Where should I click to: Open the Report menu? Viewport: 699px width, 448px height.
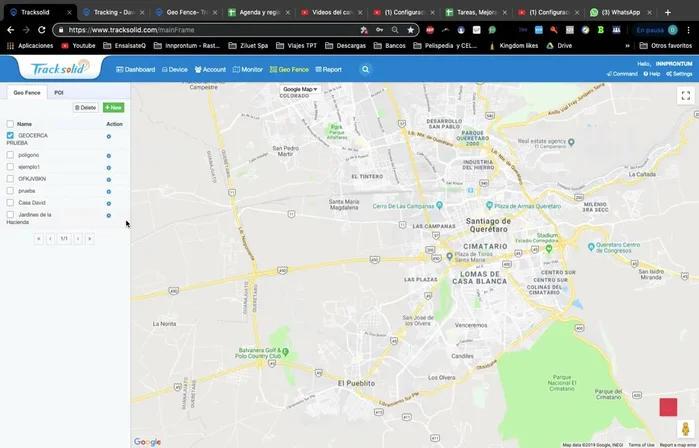click(x=329, y=70)
